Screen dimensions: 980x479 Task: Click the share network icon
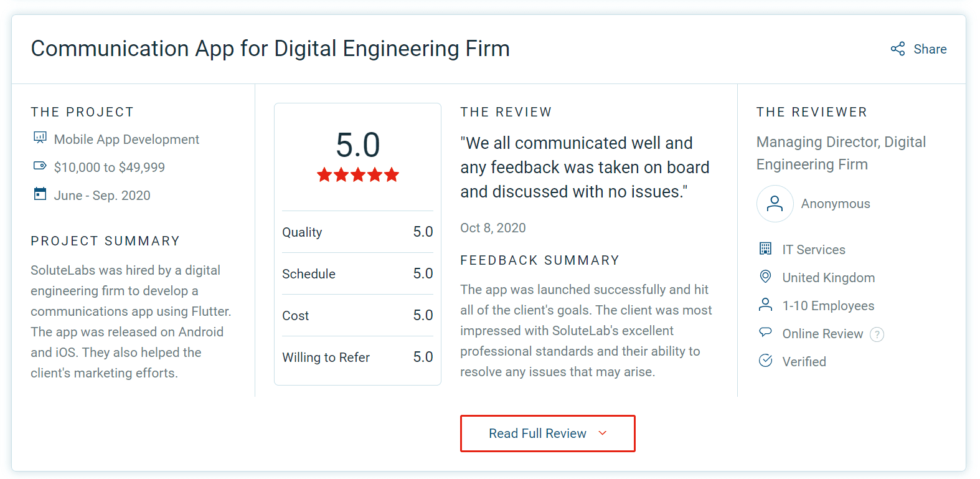[x=897, y=49]
